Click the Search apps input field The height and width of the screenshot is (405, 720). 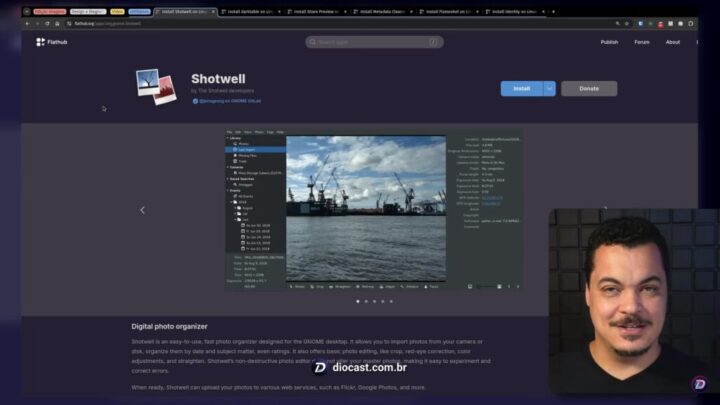375,42
